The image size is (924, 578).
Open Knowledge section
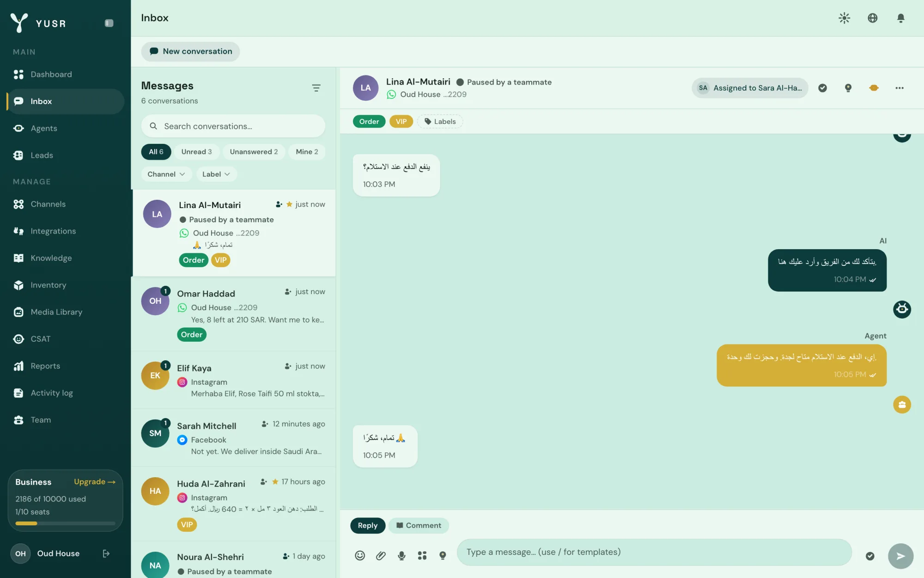tap(66, 258)
